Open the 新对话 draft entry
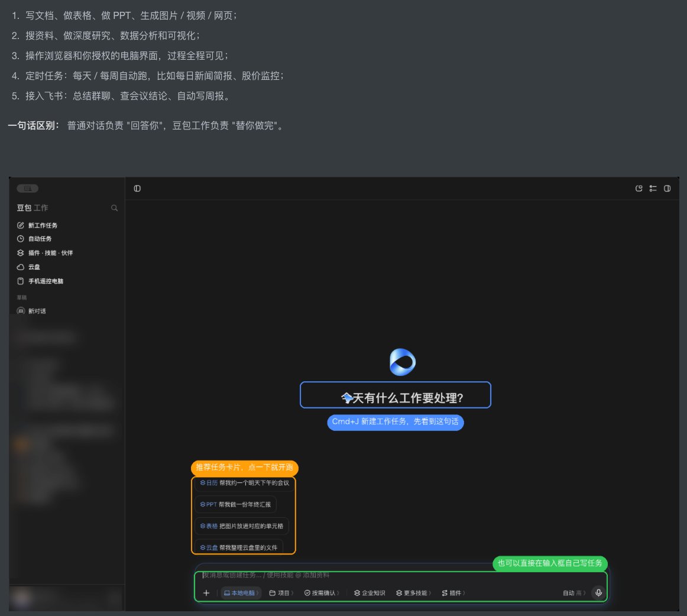Image resolution: width=687 pixels, height=616 pixels. pyautogui.click(x=31, y=311)
